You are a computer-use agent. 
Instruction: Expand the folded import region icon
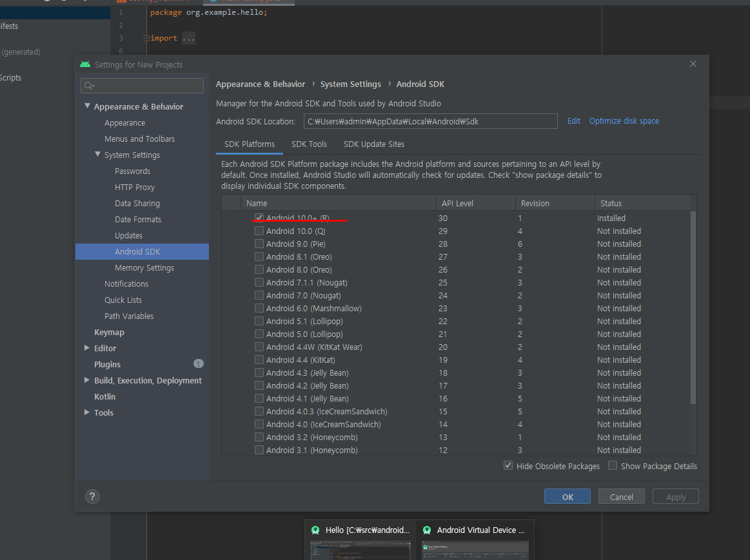(146, 38)
